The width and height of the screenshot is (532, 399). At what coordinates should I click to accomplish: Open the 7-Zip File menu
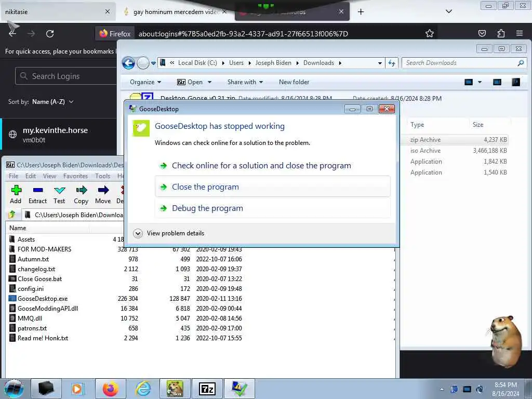coord(14,176)
